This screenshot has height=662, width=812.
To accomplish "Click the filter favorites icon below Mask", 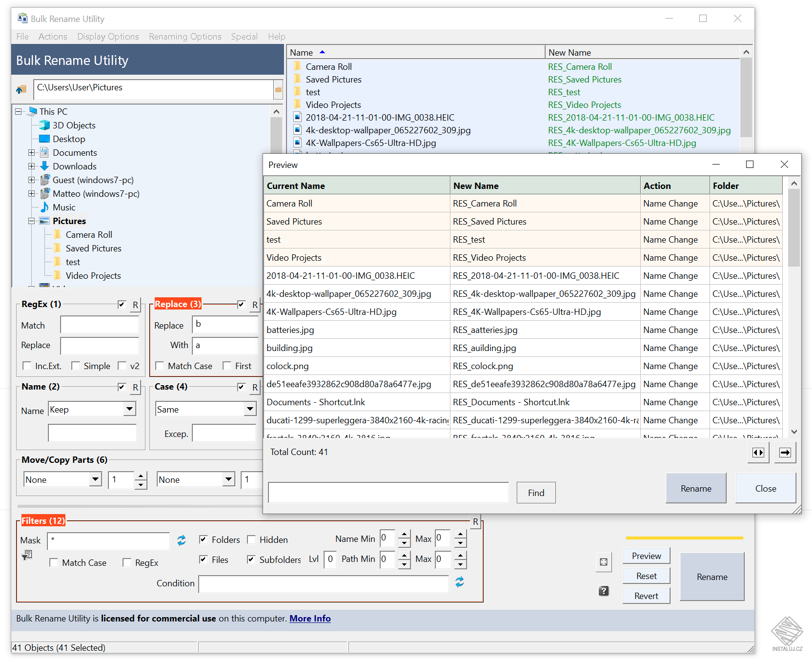I will [27, 555].
